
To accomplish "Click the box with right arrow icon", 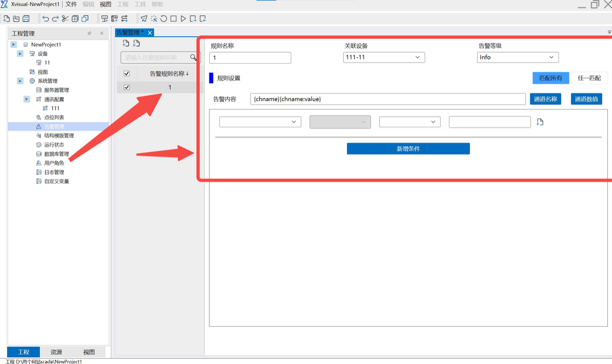I will [x=193, y=19].
